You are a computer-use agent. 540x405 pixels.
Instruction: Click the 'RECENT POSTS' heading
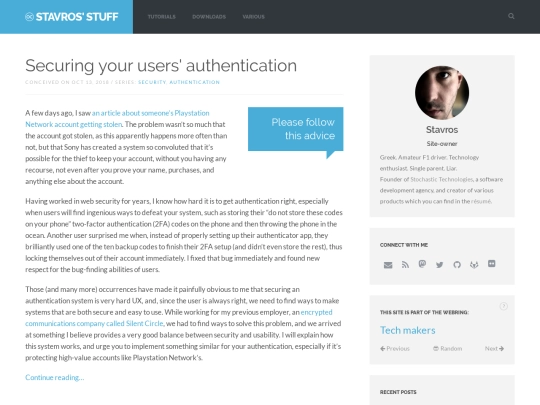click(x=398, y=392)
